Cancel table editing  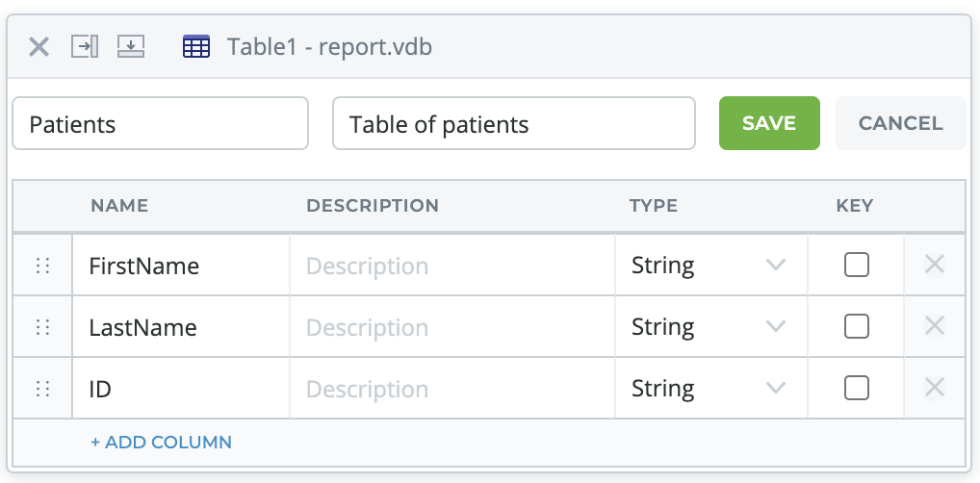901,123
